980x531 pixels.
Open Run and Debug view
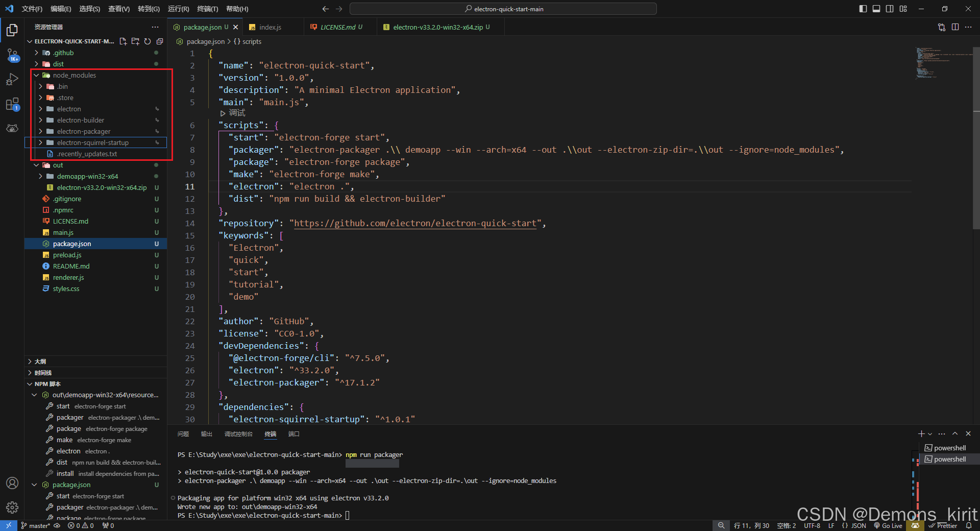coord(12,80)
